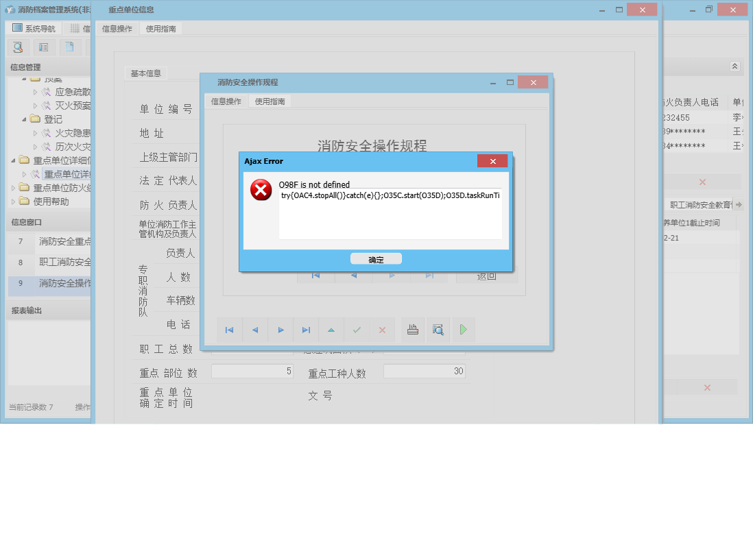This screenshot has width=753, height=560.
Task: Collapse the 登记 folder in the tree
Action: 23,119
